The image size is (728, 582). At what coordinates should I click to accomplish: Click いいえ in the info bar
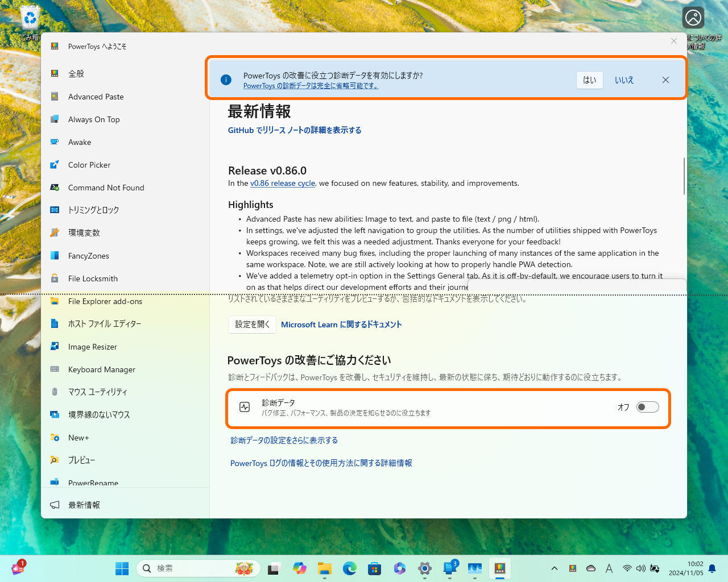[624, 80]
